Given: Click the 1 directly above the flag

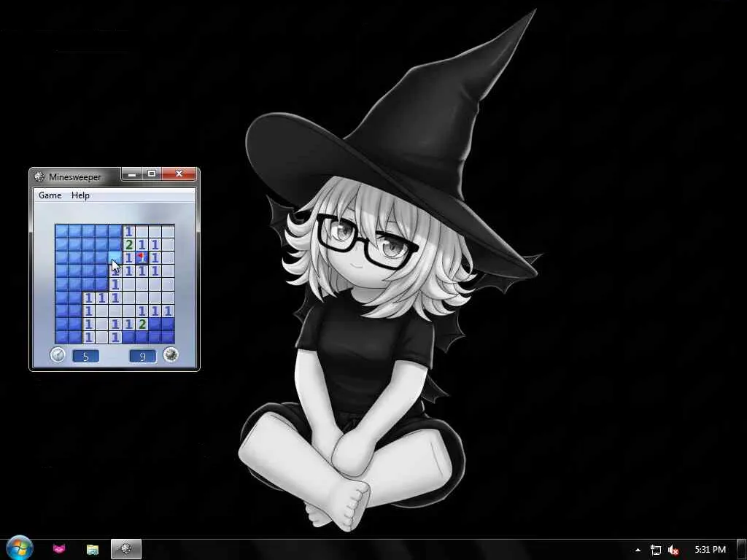Looking at the screenshot, I should point(142,245).
